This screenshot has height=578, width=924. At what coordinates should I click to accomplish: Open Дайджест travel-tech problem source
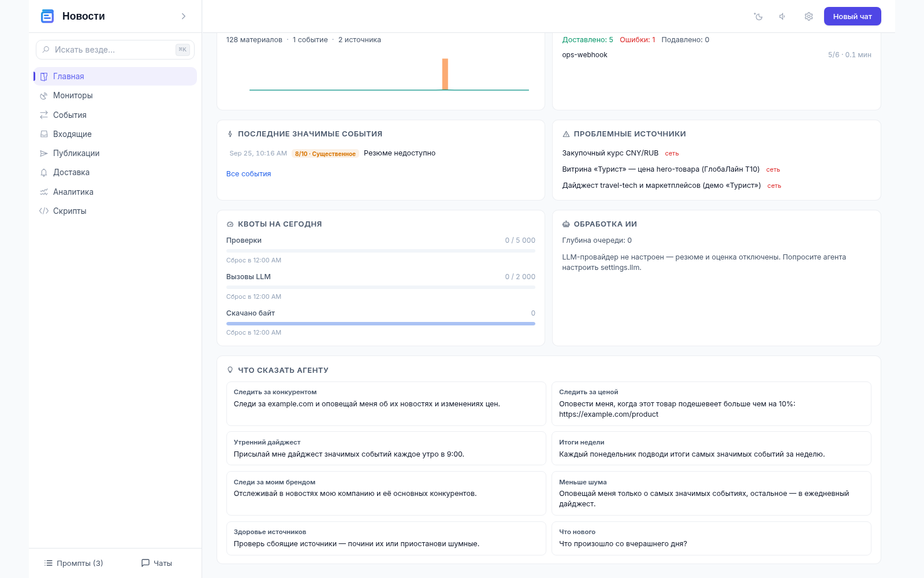coord(661,186)
